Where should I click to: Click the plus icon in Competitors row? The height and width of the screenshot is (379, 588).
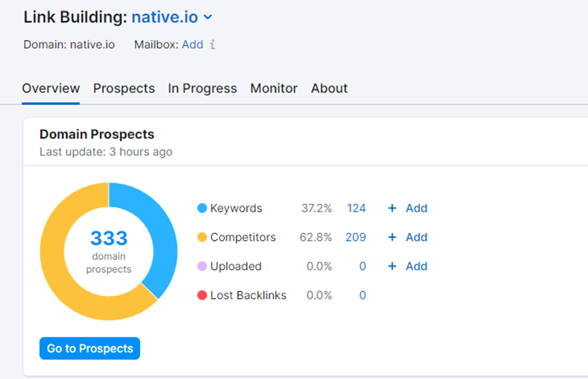pos(392,237)
